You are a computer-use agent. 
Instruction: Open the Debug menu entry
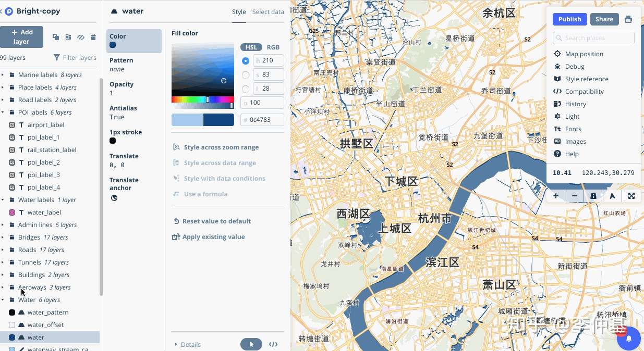point(575,66)
